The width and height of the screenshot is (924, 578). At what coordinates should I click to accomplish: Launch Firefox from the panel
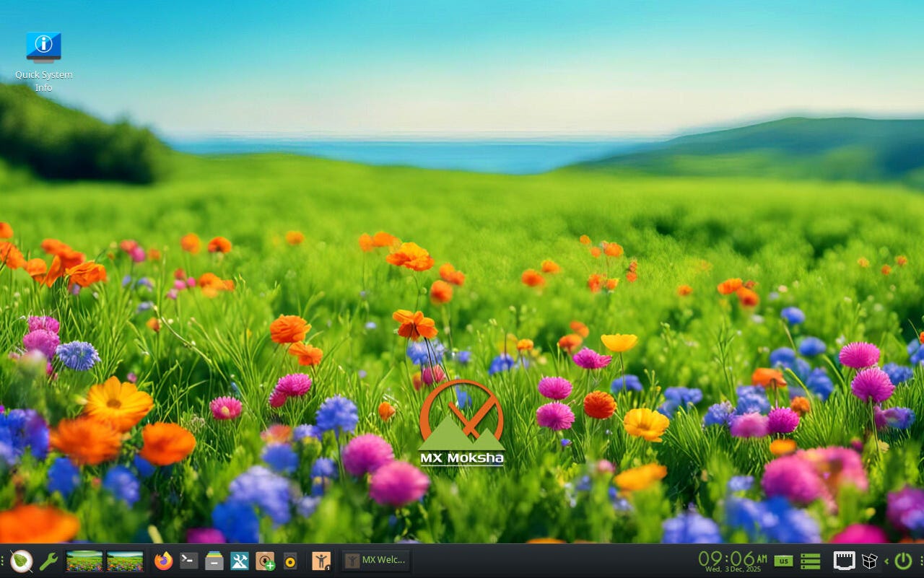click(x=164, y=561)
